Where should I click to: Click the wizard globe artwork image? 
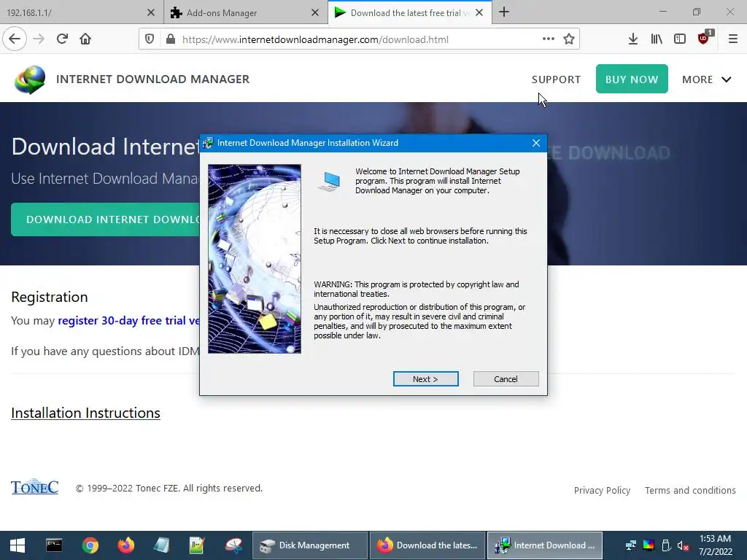pos(255,259)
